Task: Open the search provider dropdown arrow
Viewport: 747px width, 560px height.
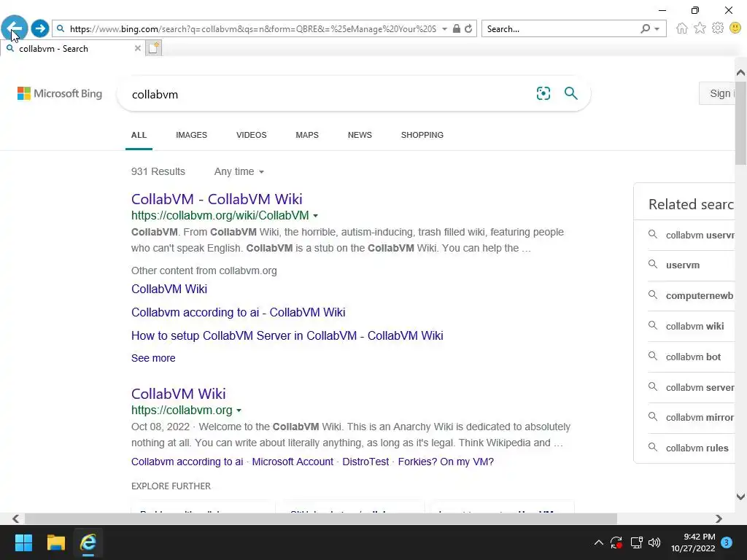Action: point(657,29)
